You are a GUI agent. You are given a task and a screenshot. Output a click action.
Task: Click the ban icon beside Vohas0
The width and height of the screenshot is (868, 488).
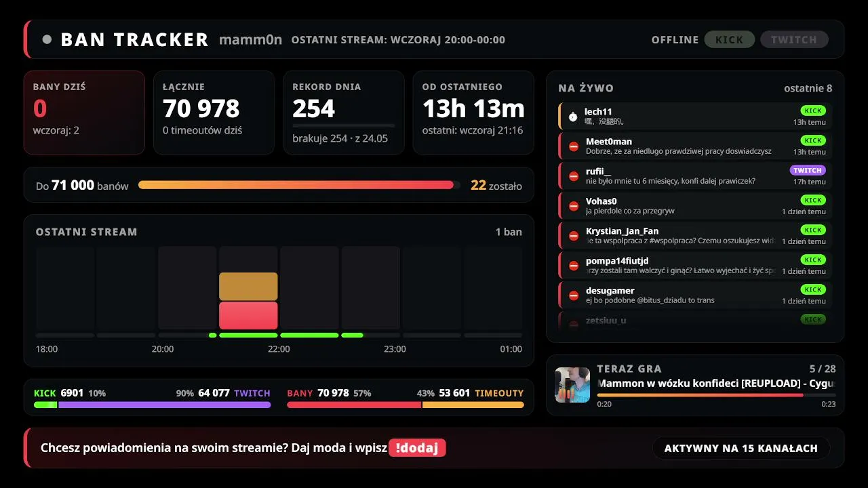pyautogui.click(x=574, y=206)
